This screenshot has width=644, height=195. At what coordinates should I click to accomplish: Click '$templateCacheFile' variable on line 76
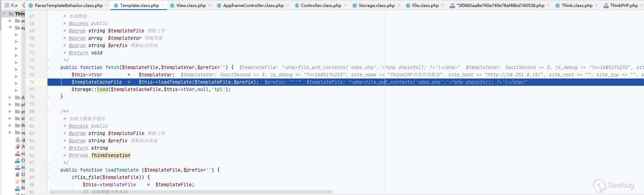[x=97, y=82]
